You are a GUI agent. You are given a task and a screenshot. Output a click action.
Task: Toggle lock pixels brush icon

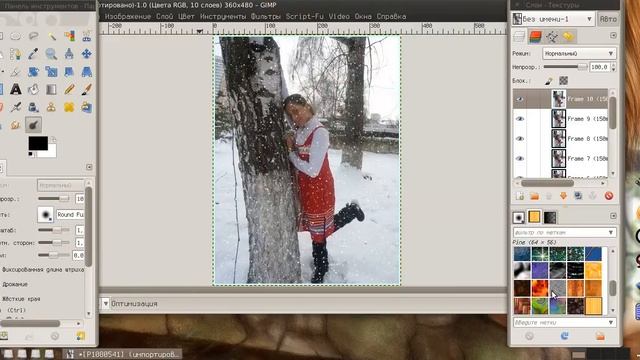tap(549, 81)
